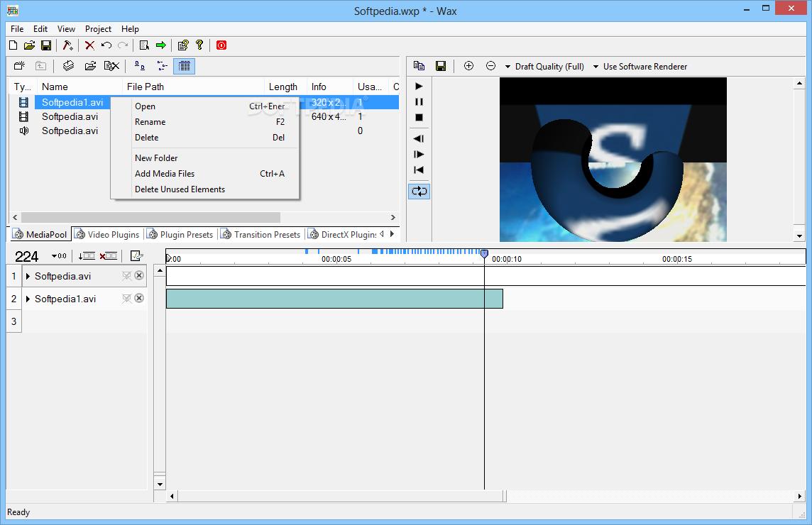This screenshot has width=812, height=525.
Task: Zoom in the preview with plus icon
Action: tap(468, 66)
